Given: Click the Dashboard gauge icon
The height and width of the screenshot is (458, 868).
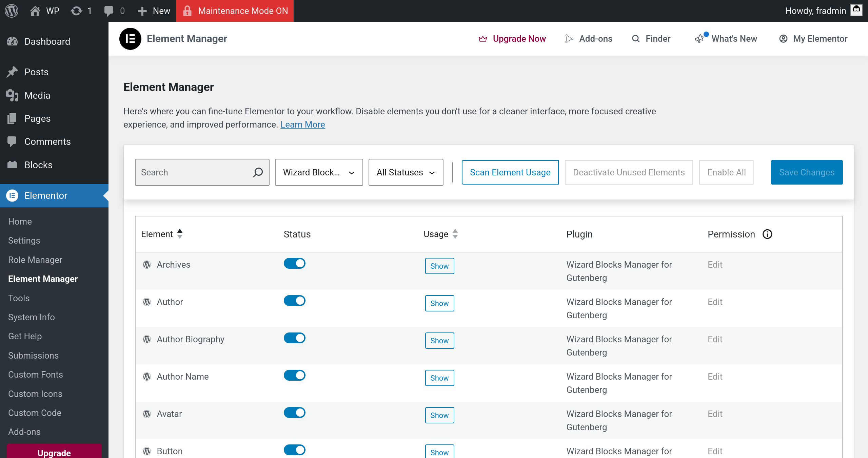Looking at the screenshot, I should tap(12, 41).
